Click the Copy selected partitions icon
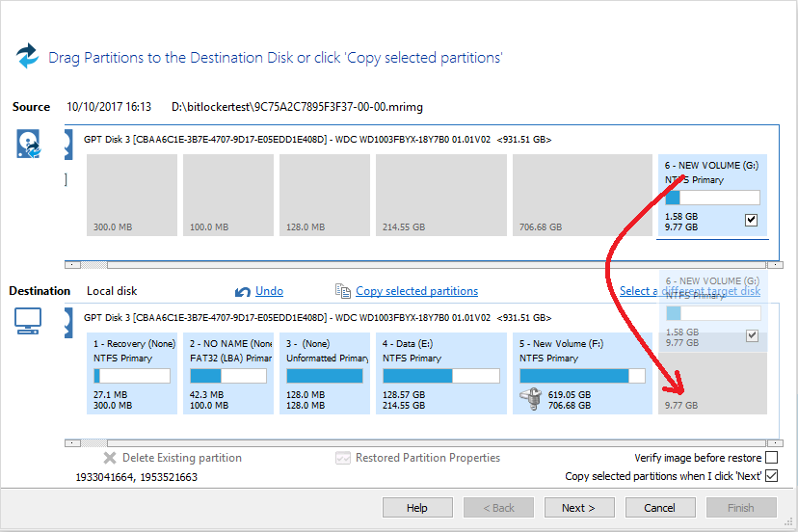798x532 pixels. pos(342,291)
